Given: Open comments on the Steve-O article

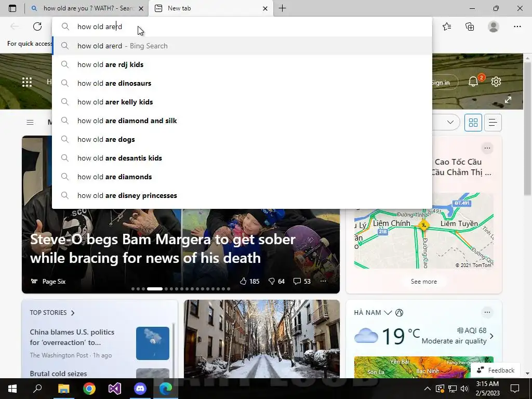Looking at the screenshot, I should coord(302,281).
